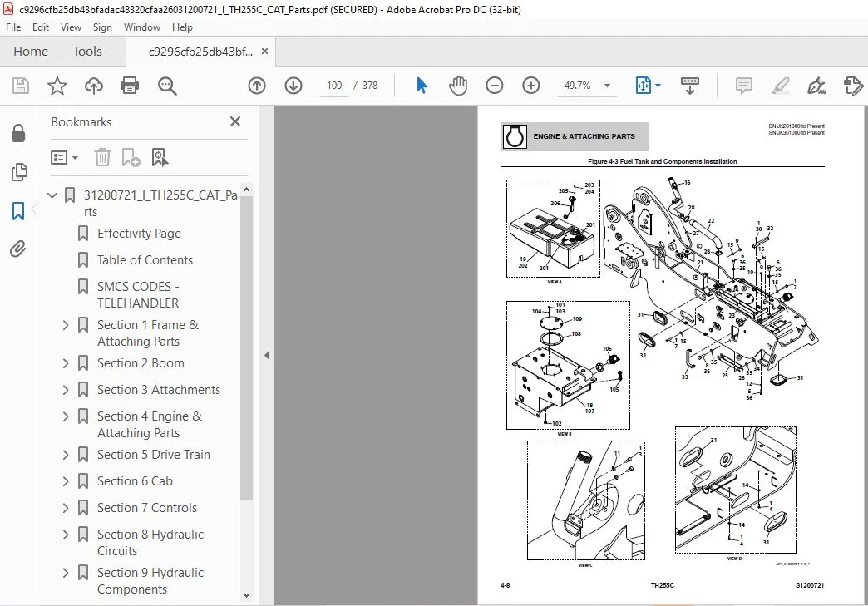Viewport: 868px width, 606px height.
Task: Click the bookmarks panel scrollbar thumb
Action: click(247, 347)
